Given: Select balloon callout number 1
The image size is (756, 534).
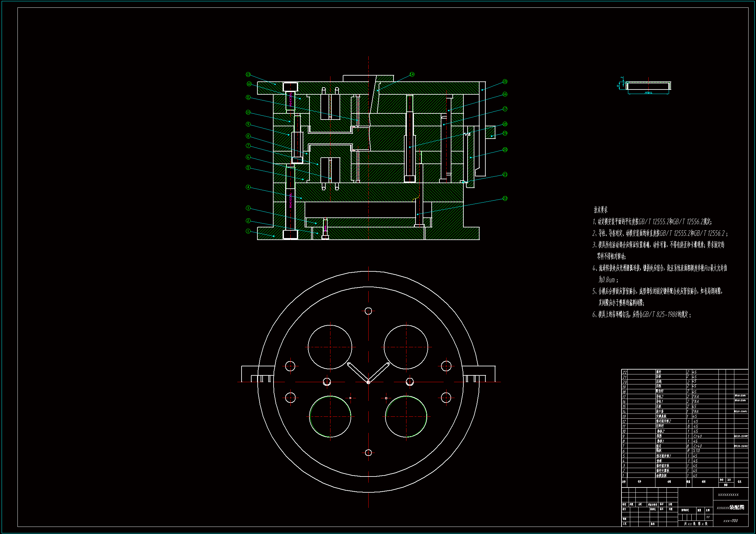Looking at the screenshot, I should coord(248,231).
